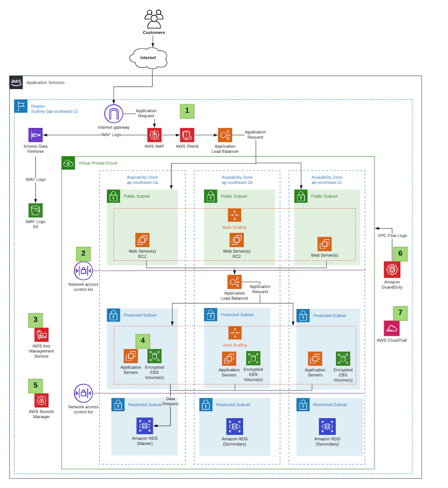Screen dimensions: 448x488
Task: Select the green number 7 marker
Action: tap(400, 313)
